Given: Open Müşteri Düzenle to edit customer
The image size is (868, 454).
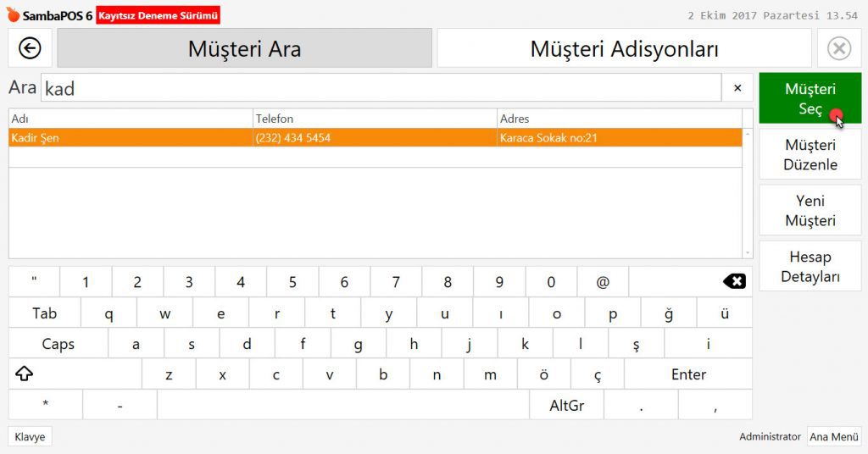Looking at the screenshot, I should coord(810,155).
